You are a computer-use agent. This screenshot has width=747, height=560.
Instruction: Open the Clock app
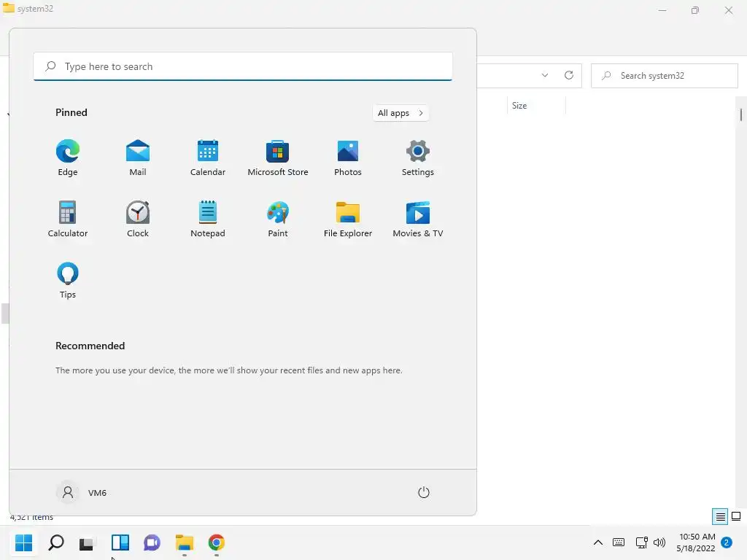(x=138, y=219)
